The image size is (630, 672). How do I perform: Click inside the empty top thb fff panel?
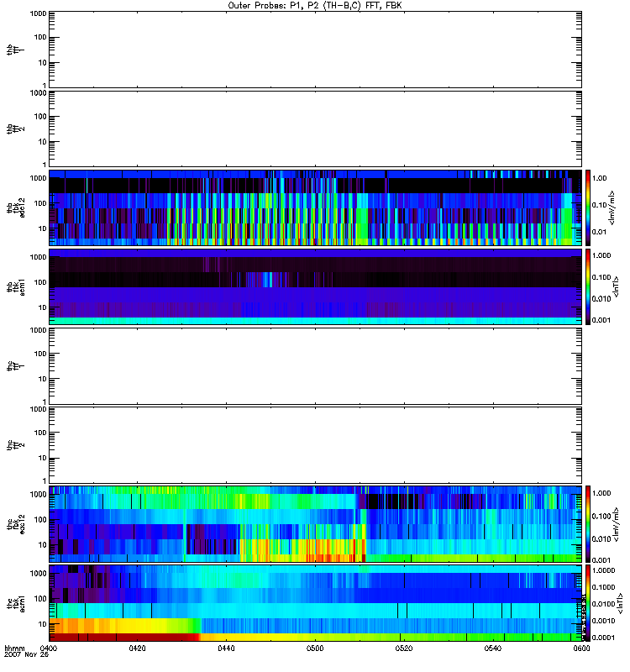click(315, 49)
